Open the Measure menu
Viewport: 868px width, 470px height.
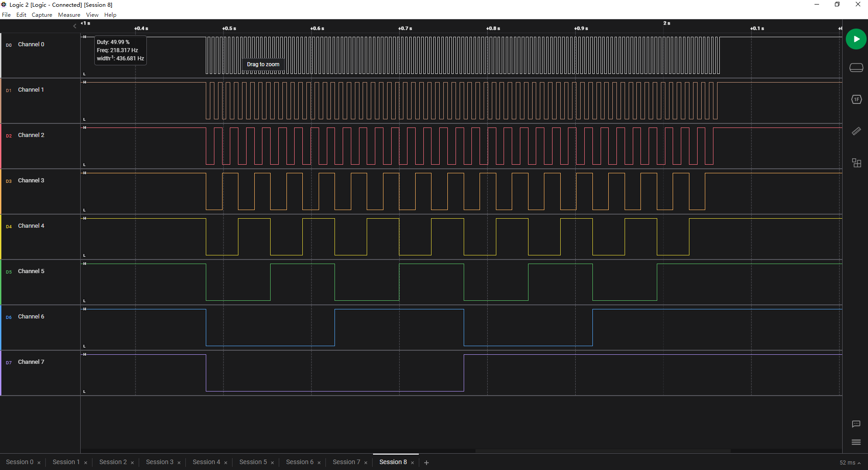click(x=69, y=15)
